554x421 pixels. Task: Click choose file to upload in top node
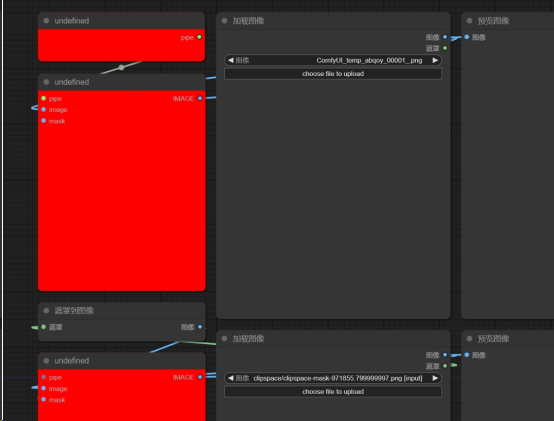(x=333, y=74)
